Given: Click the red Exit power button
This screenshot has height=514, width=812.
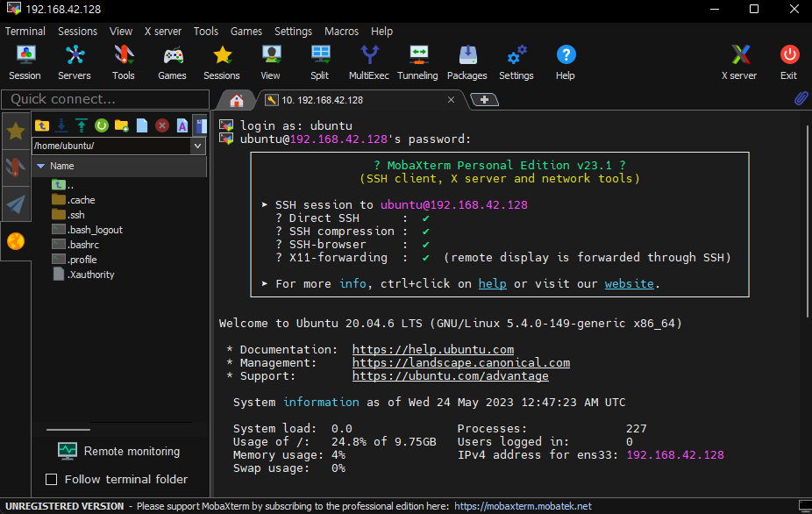Looking at the screenshot, I should (788, 62).
